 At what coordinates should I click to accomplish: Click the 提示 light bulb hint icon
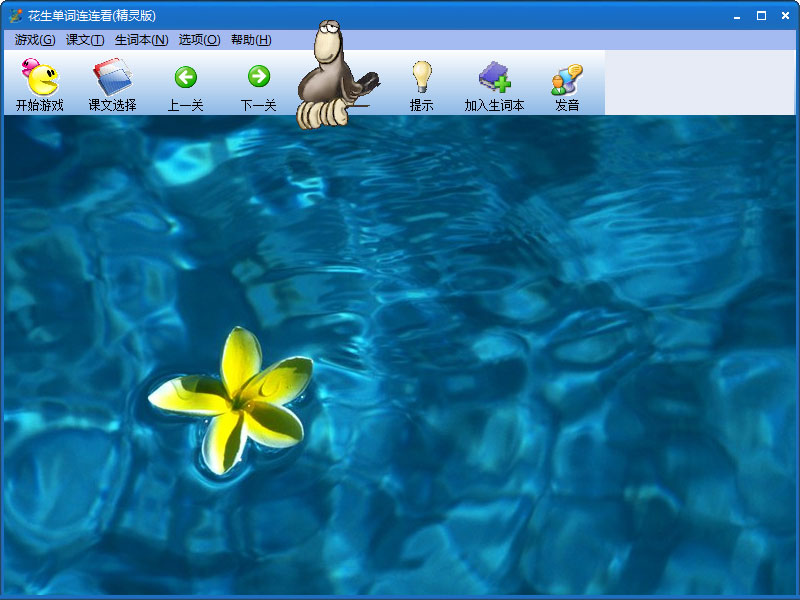click(422, 77)
